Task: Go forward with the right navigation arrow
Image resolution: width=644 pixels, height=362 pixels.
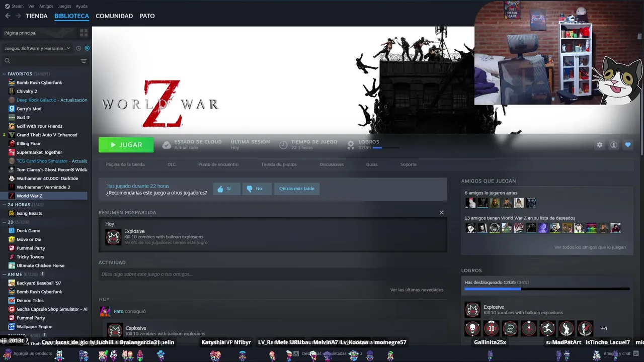Action: (x=18, y=16)
